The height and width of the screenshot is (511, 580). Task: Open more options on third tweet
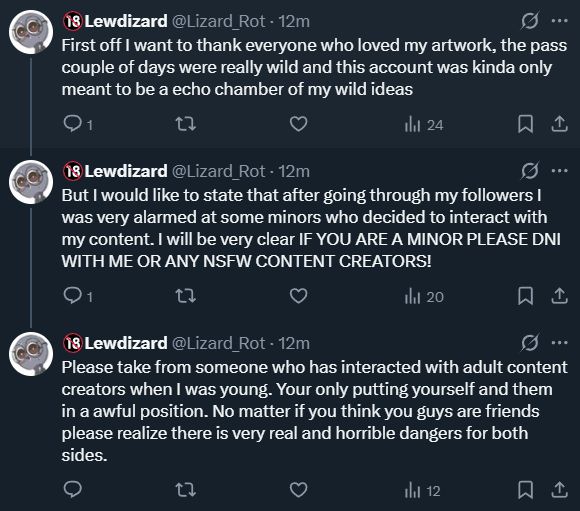tap(559, 343)
